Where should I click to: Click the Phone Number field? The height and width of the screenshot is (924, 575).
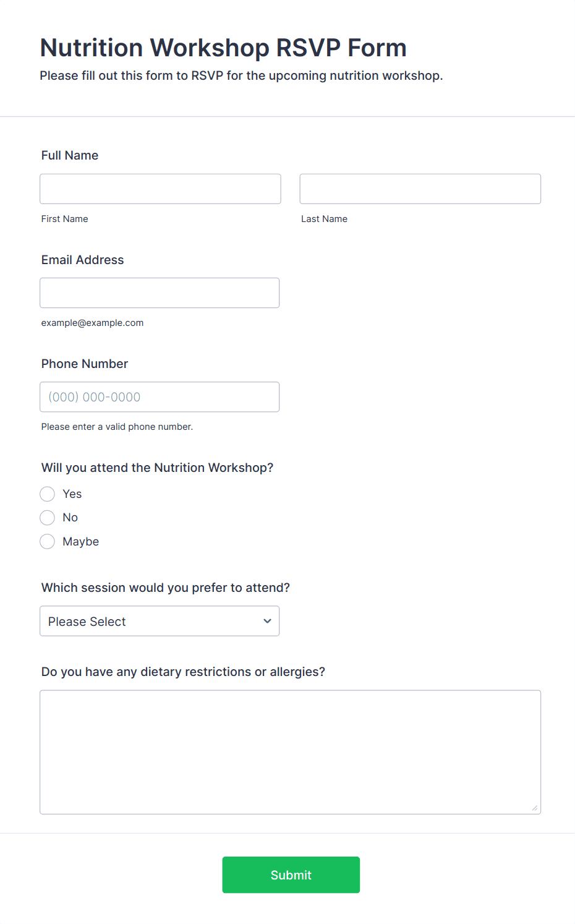tap(160, 397)
